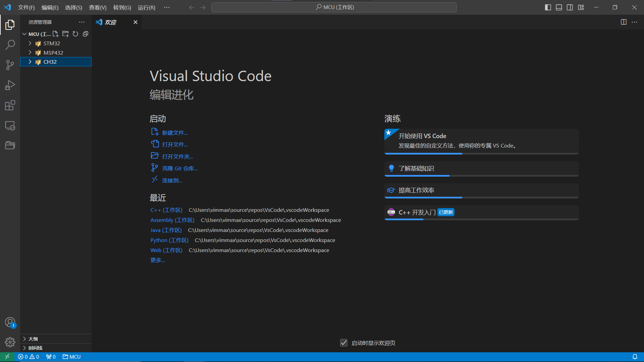Screen dimensions: 644x362
Task: Open the customize layout icon
Action: (x=581, y=7)
